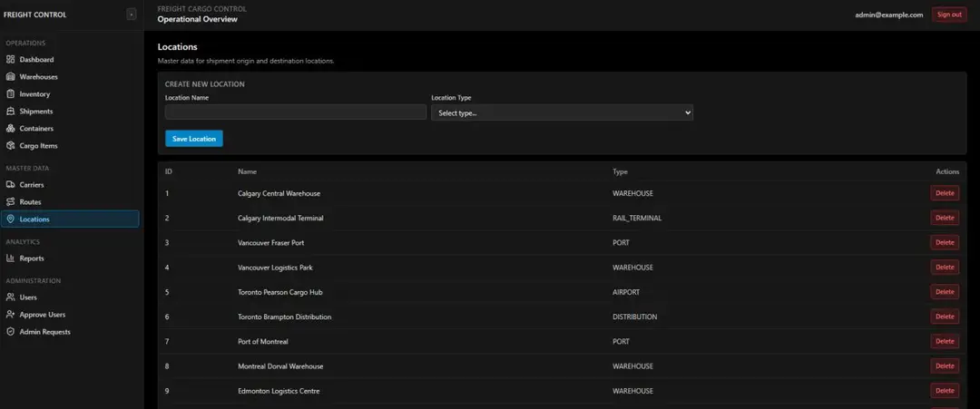The width and height of the screenshot is (980, 409).
Task: Click the Carriers truck icon
Action: 10,185
